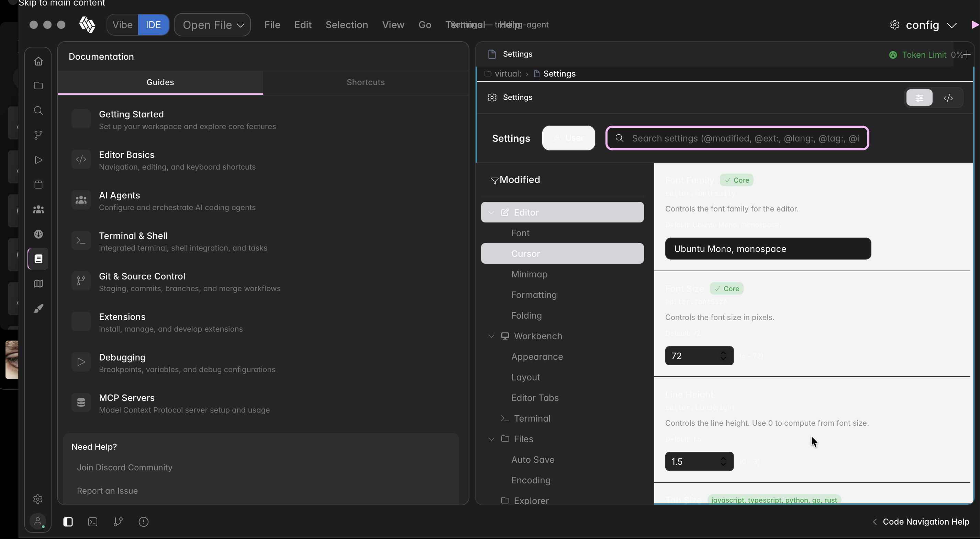Click the User scope button
Screen dimensions: 980x539
click(x=568, y=138)
